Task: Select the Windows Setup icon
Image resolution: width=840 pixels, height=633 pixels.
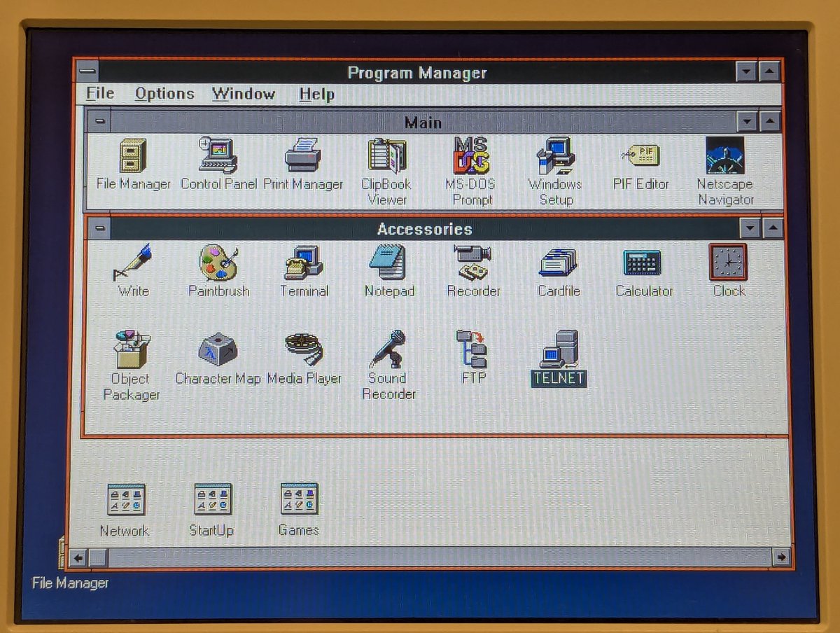Action: click(x=556, y=155)
